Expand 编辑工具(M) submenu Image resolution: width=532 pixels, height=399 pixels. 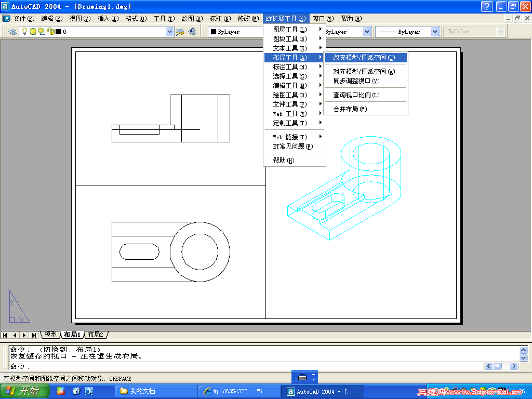coord(295,86)
